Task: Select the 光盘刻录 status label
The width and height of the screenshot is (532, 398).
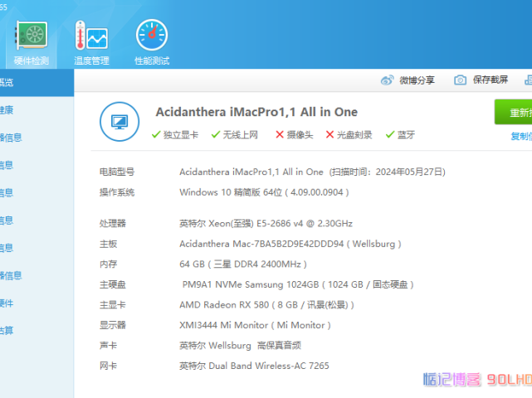Action: 354,135
